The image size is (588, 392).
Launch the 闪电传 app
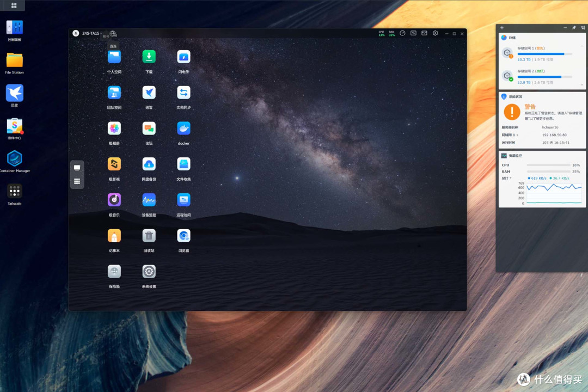(183, 57)
